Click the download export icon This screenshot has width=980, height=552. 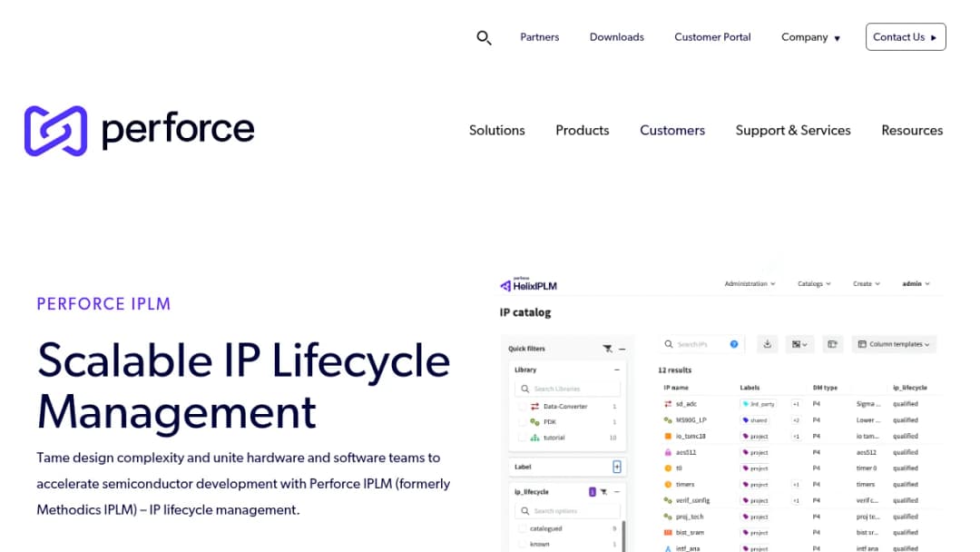(x=768, y=344)
